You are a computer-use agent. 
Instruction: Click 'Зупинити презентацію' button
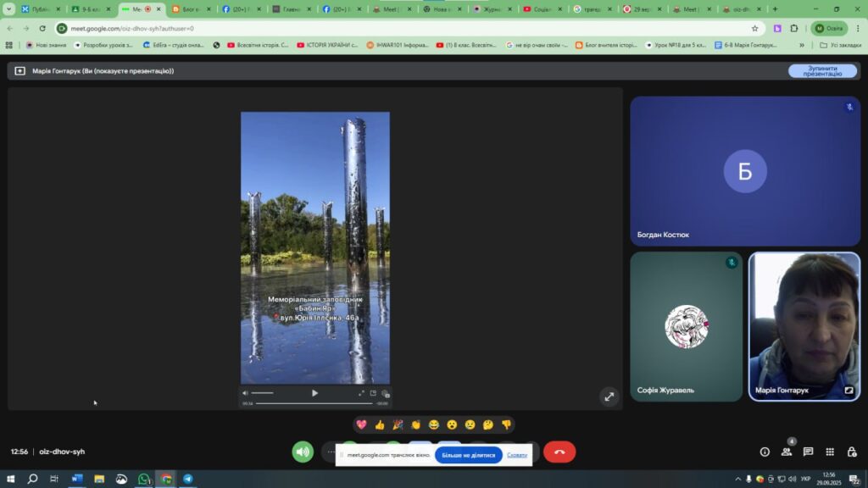pos(822,71)
